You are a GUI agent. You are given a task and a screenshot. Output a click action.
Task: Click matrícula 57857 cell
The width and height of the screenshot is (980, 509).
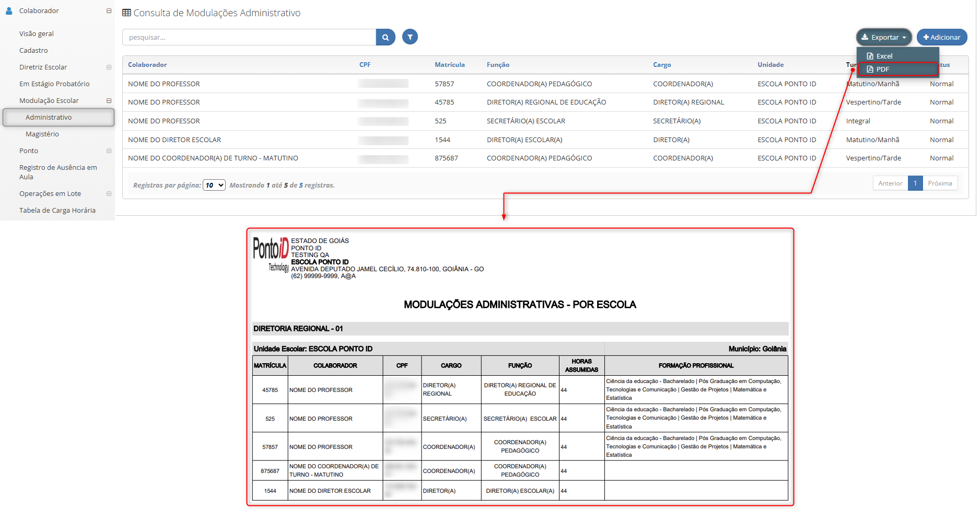[444, 84]
